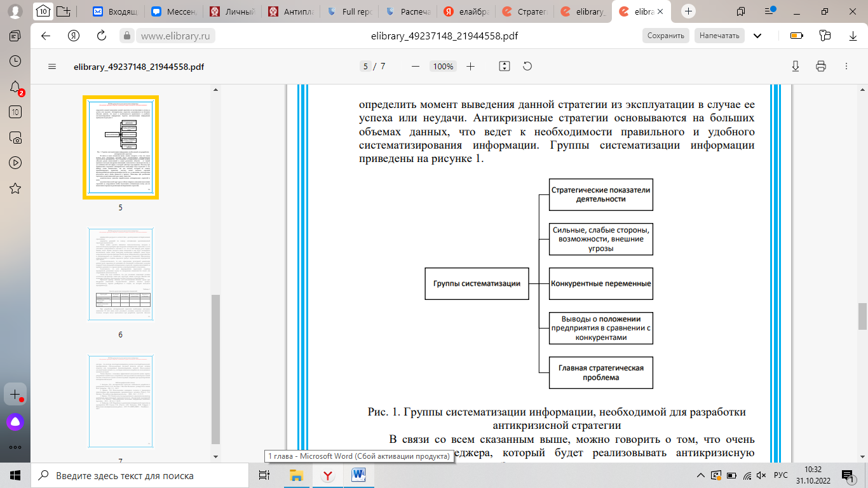
Task: Activate the fit-to-page icon in PDF toolbar
Action: coord(504,65)
